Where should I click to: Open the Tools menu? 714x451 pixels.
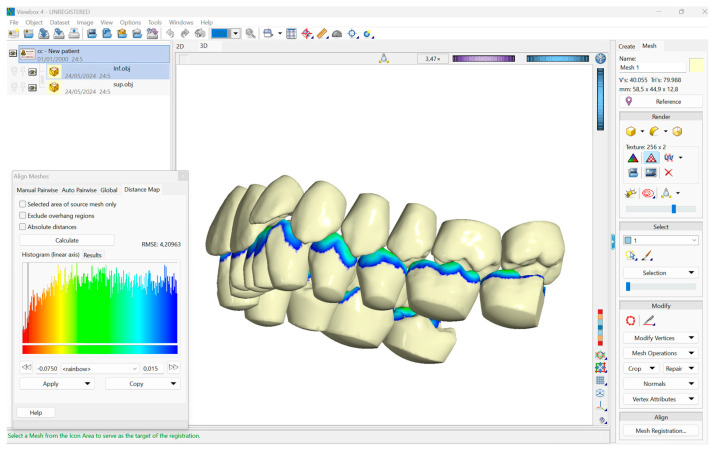[155, 22]
